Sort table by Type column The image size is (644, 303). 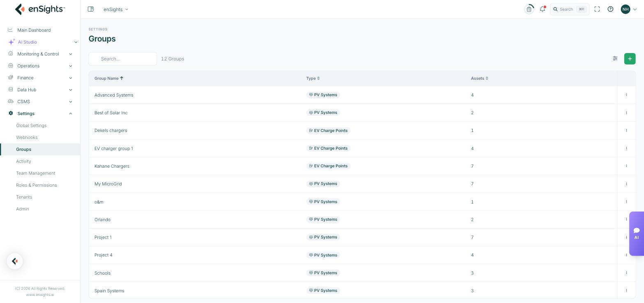pos(313,78)
